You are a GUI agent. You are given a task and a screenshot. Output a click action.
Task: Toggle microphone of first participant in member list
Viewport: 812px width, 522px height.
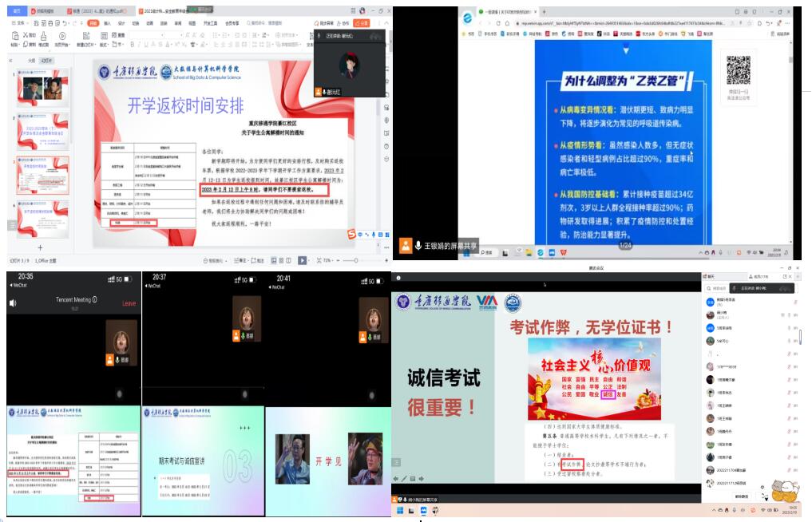(x=795, y=303)
